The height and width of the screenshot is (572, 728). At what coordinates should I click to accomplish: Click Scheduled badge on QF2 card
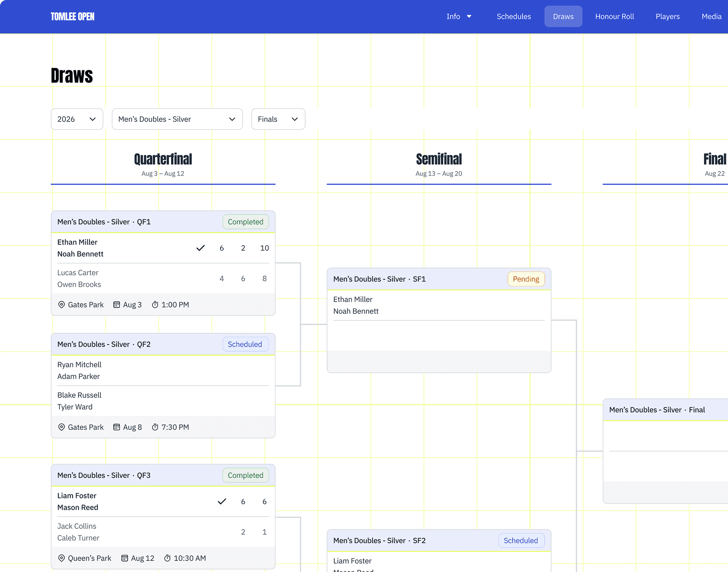(245, 344)
